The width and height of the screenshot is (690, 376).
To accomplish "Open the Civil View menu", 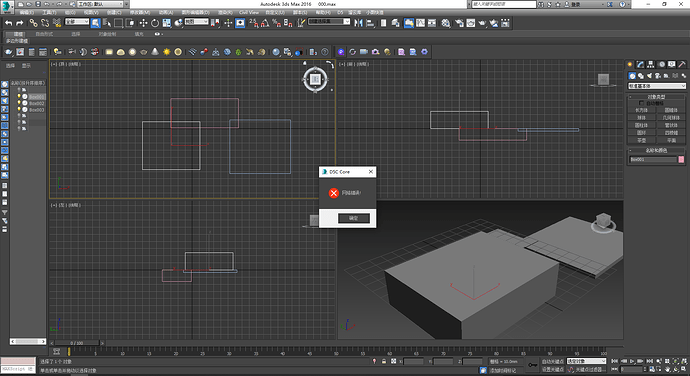I will [249, 12].
